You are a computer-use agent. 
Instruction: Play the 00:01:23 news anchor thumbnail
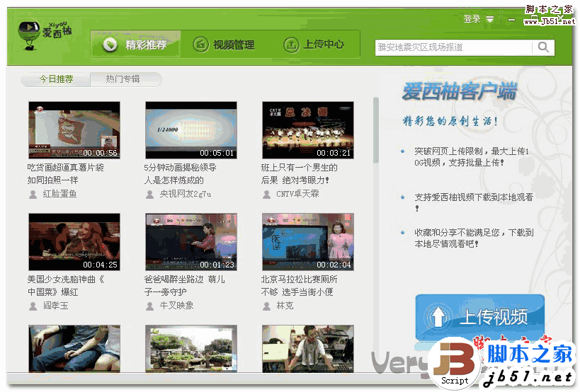pos(191,242)
